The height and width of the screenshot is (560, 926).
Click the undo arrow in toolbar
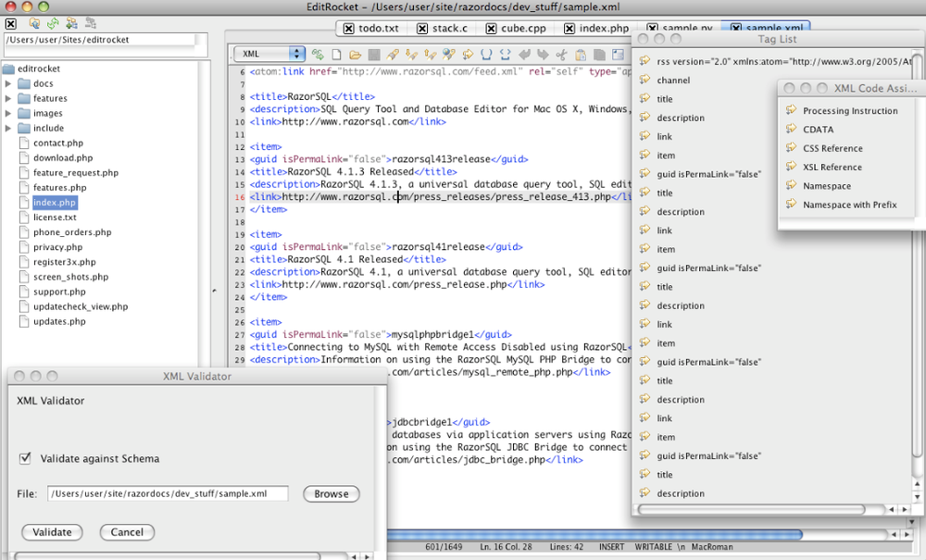(524, 55)
